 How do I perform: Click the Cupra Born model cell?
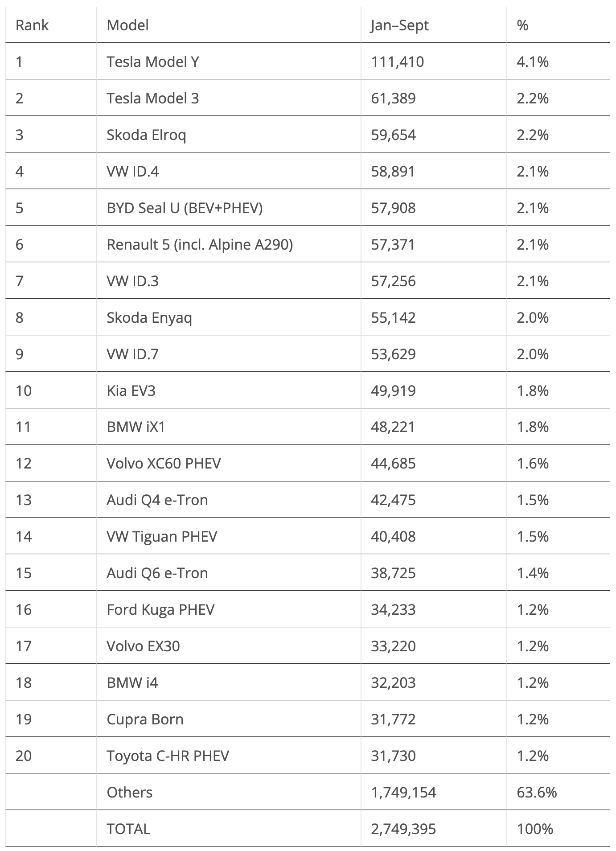point(145,719)
